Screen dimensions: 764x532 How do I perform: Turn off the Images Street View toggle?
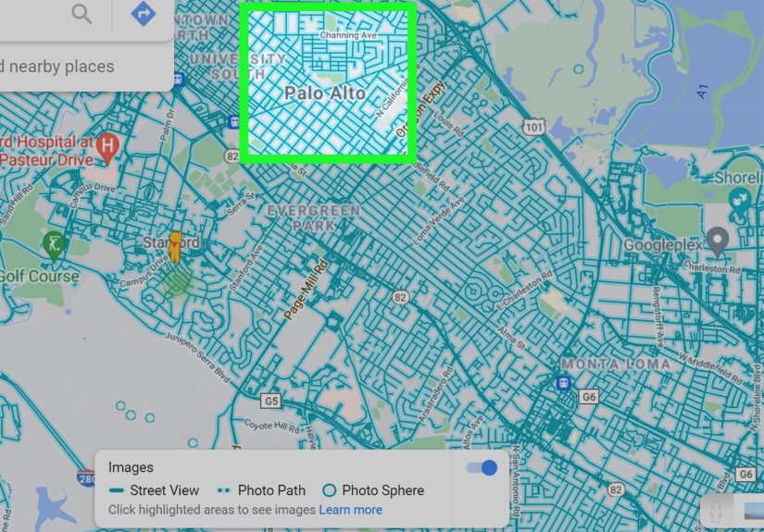coord(482,468)
